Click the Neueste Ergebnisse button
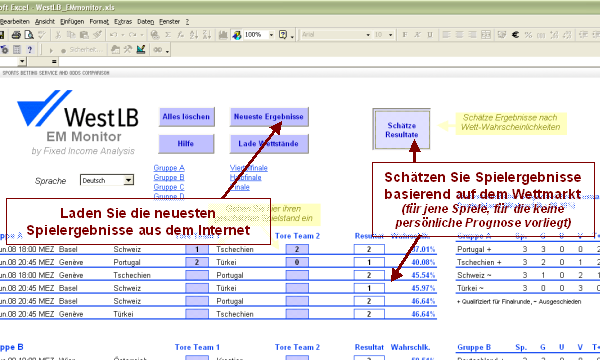The width and height of the screenshot is (600, 360). (269, 117)
